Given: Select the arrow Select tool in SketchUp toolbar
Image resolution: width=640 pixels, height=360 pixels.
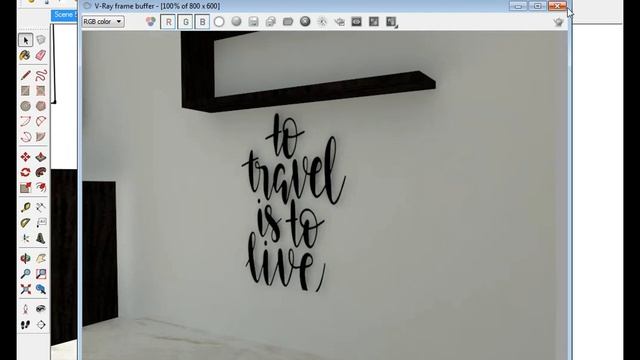Looking at the screenshot, I should (26, 40).
